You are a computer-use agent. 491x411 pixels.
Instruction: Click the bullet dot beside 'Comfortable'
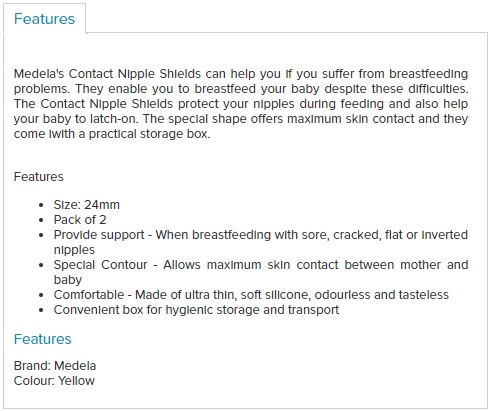41,295
